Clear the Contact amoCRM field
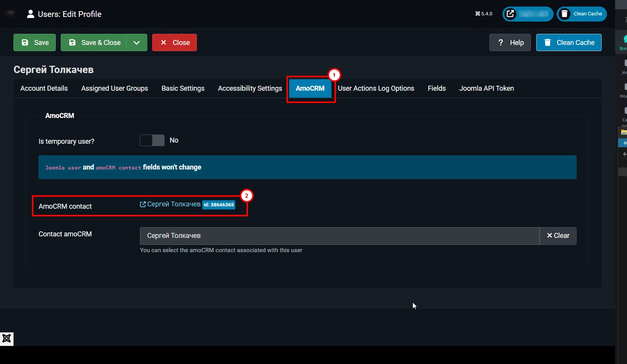The width and height of the screenshot is (627, 364). click(558, 236)
